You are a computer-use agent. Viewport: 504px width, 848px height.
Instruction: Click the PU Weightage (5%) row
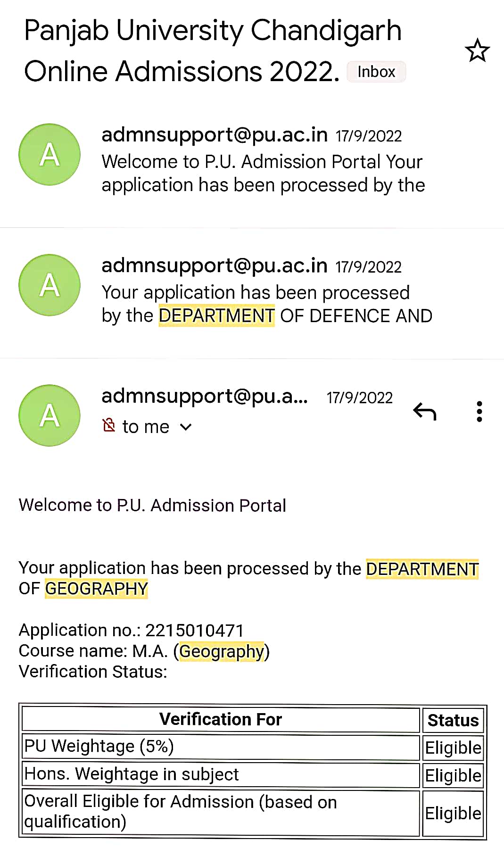(221, 747)
